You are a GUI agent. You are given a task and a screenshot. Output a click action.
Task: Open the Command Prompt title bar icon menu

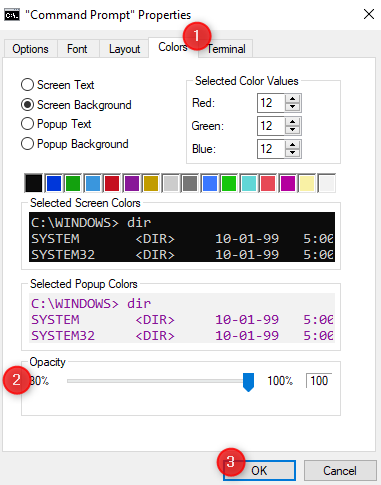click(x=12, y=15)
